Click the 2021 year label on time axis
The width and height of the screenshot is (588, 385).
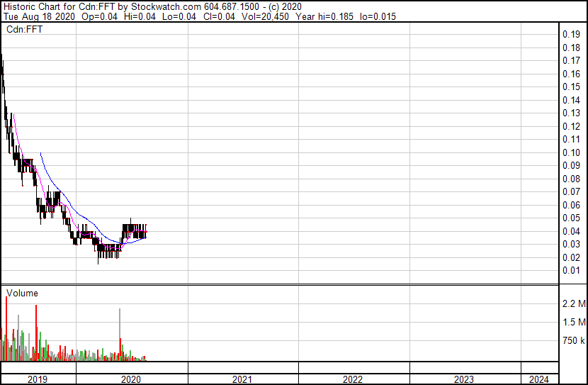[242, 379]
